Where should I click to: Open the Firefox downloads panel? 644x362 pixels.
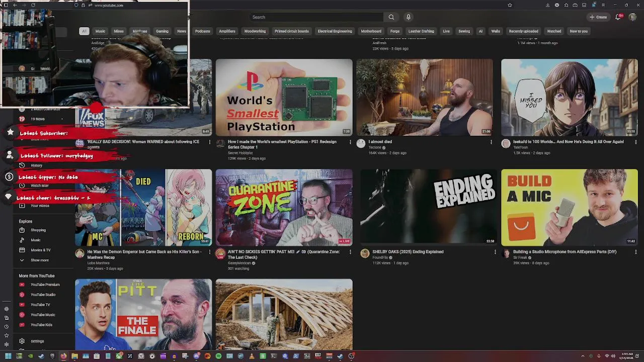[547, 5]
